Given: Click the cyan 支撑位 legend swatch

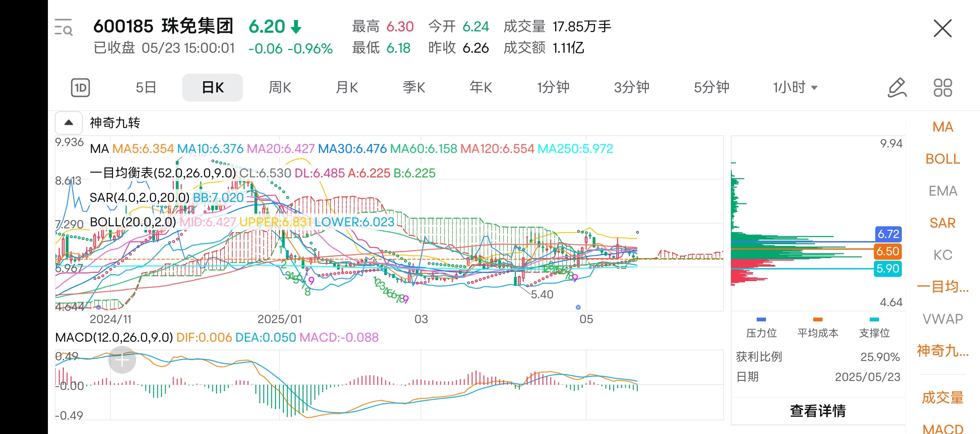Looking at the screenshot, I should click(x=874, y=320).
